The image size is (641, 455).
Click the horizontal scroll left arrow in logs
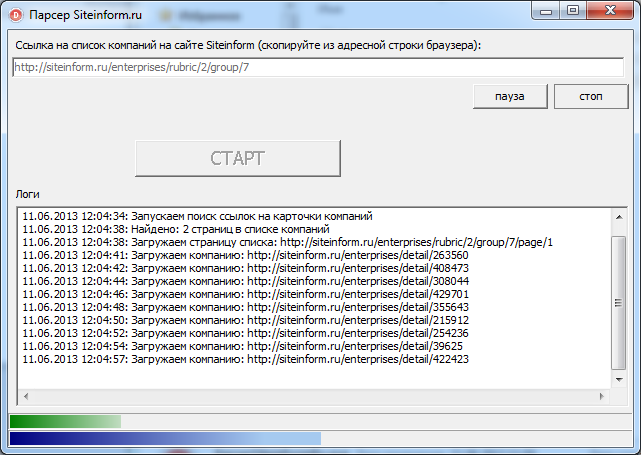pyautogui.click(x=26, y=396)
